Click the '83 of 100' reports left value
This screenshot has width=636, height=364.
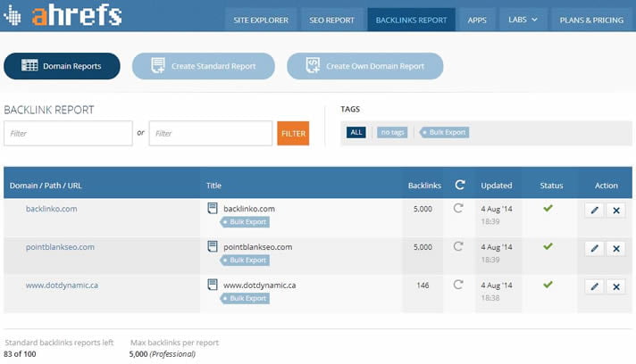coord(20,354)
